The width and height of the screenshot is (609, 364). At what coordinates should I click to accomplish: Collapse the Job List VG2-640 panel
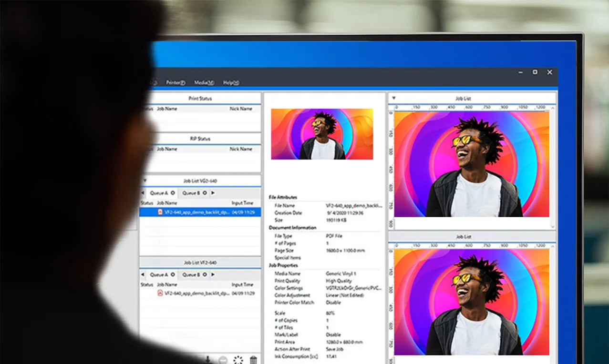pyautogui.click(x=145, y=181)
